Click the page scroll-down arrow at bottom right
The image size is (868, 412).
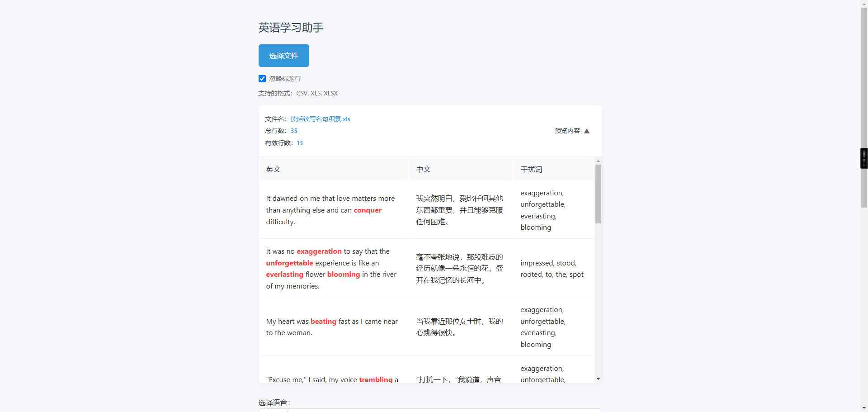point(864,408)
